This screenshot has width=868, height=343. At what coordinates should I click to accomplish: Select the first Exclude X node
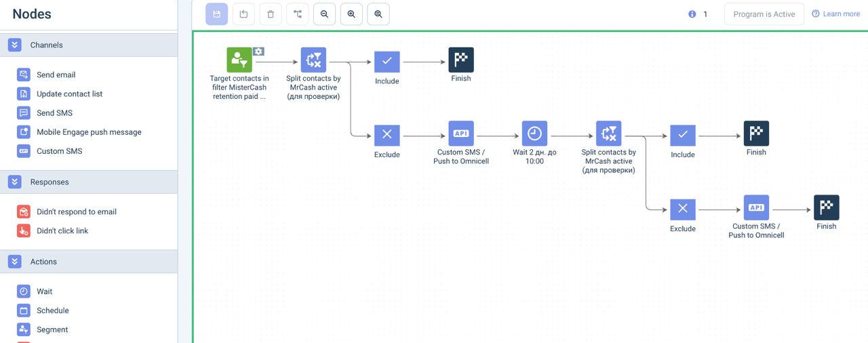pyautogui.click(x=387, y=135)
